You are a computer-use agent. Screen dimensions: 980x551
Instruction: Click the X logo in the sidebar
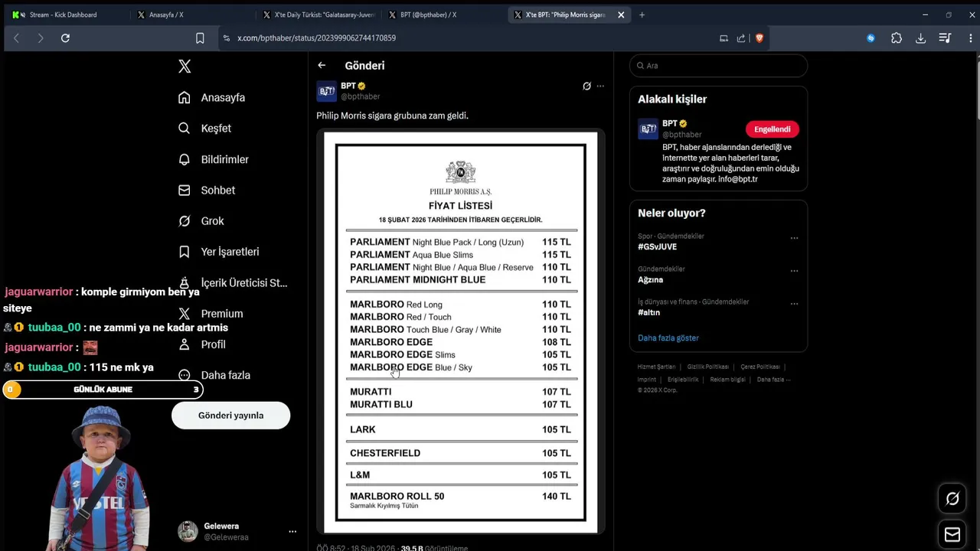click(185, 67)
